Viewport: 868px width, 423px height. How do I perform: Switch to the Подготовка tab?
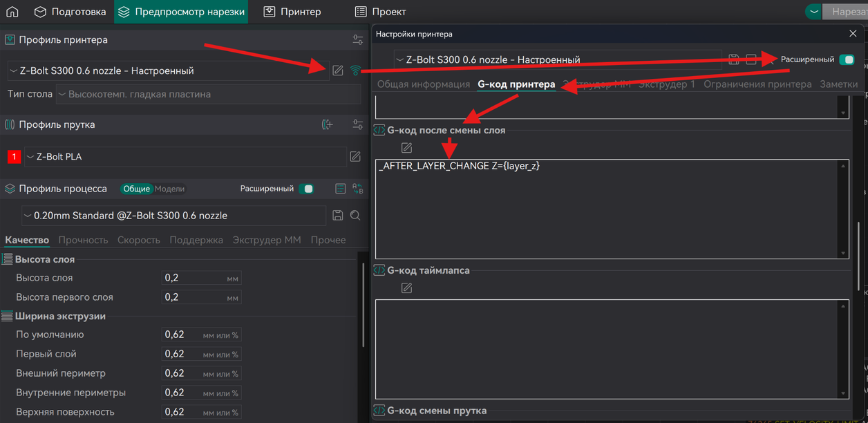(x=70, y=12)
